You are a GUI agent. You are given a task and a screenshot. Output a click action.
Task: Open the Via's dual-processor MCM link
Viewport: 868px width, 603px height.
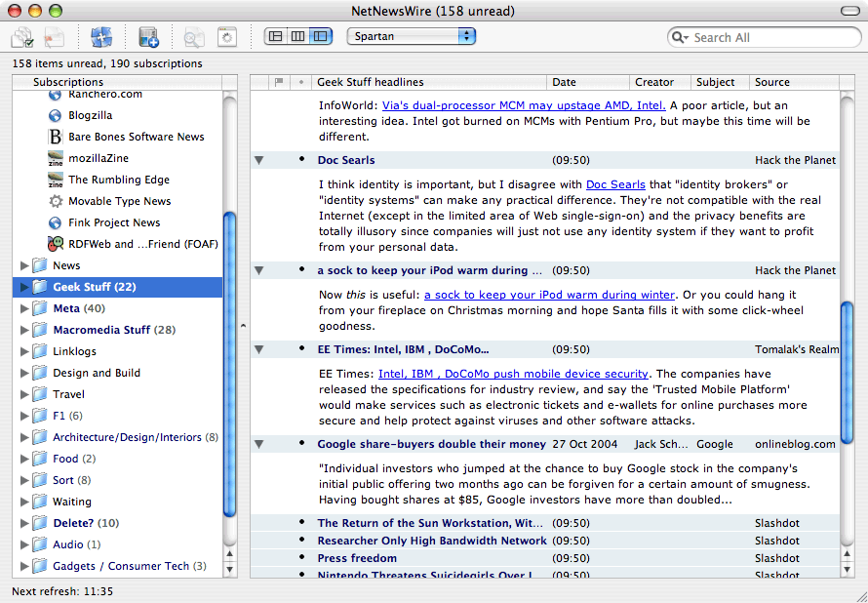pyautogui.click(x=524, y=105)
